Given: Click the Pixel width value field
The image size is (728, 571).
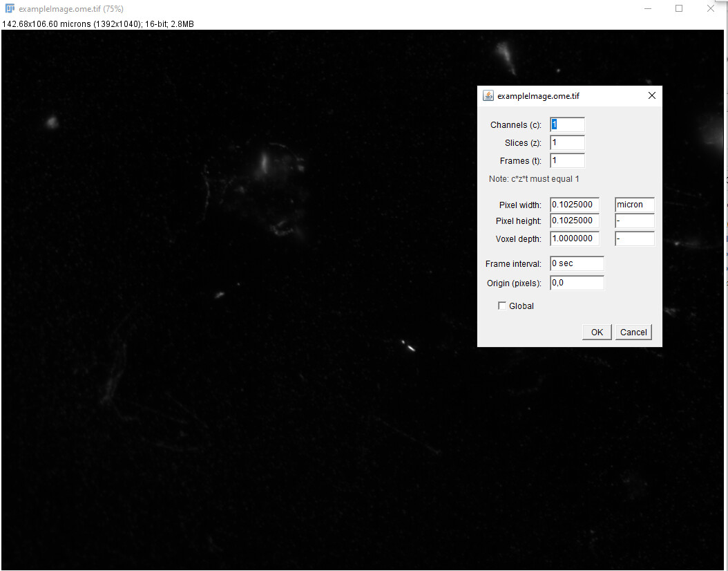Looking at the screenshot, I should pyautogui.click(x=574, y=204).
